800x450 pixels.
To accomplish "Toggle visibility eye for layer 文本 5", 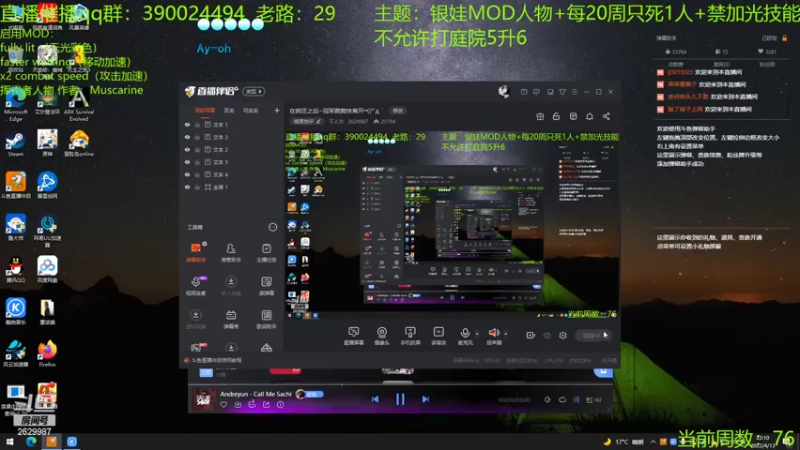I will coord(187,162).
